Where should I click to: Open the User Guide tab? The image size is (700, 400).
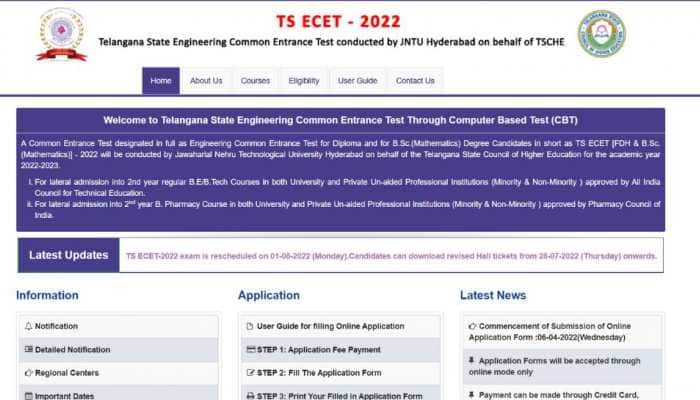(358, 81)
